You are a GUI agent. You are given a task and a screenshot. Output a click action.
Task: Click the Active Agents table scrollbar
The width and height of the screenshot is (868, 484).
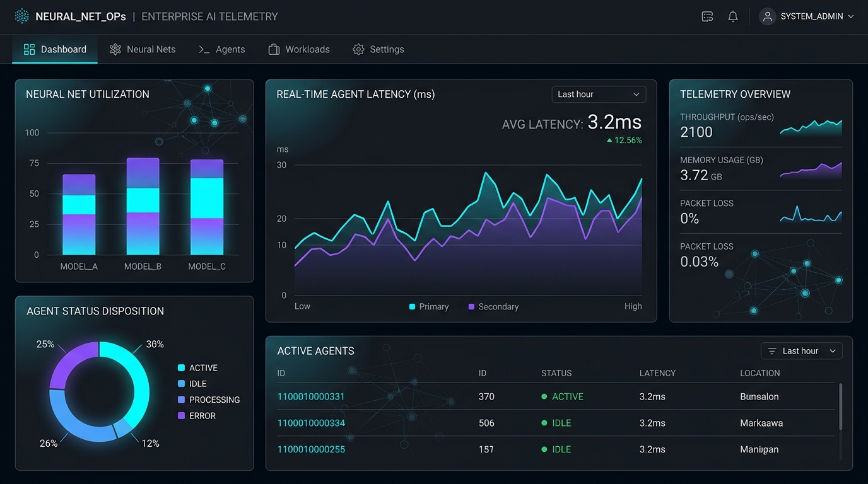tap(840, 407)
